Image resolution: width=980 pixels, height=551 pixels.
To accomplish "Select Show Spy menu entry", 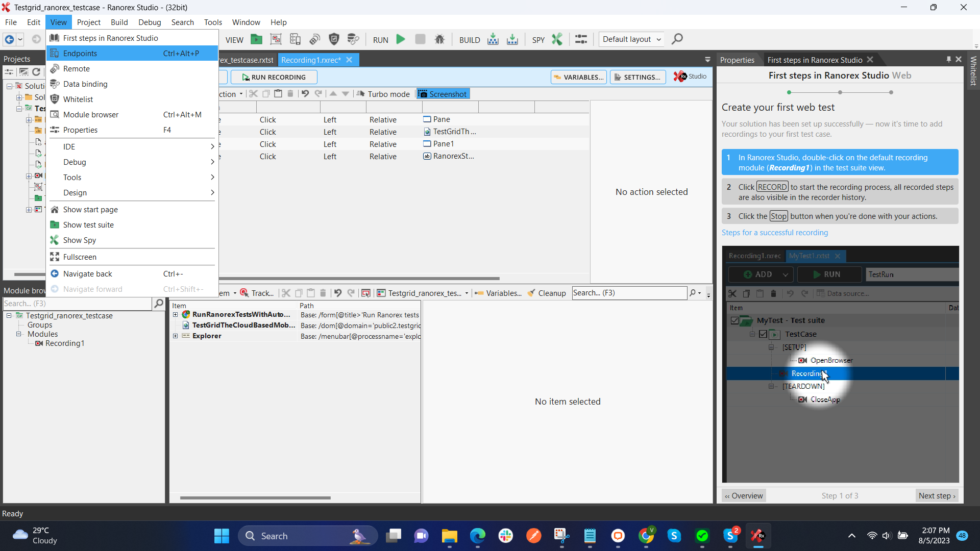I will point(133,240).
